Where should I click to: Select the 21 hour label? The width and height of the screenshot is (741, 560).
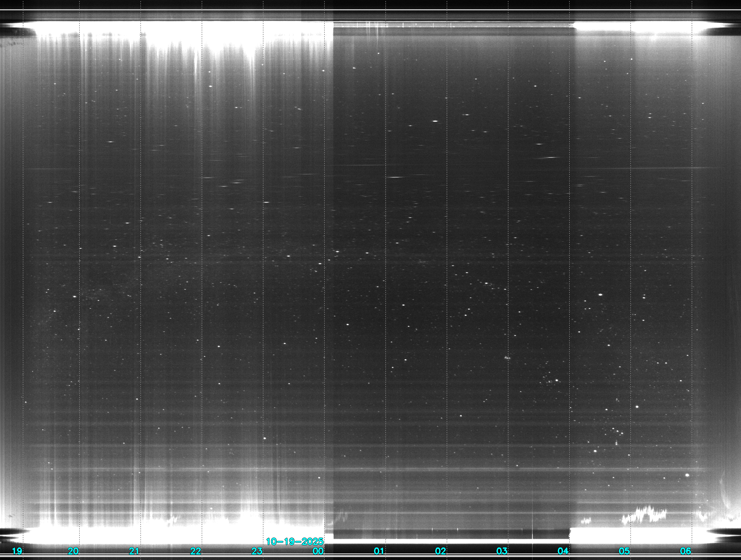coord(134,551)
